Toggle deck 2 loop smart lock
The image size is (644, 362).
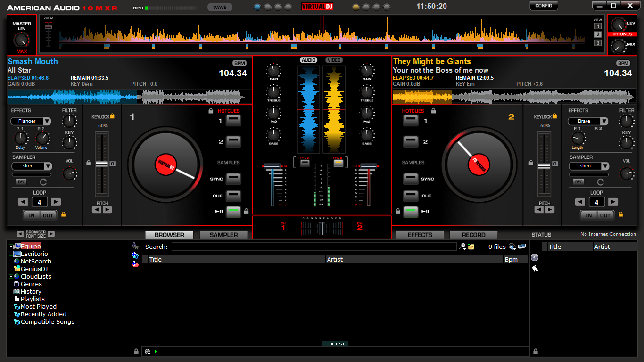[x=621, y=214]
